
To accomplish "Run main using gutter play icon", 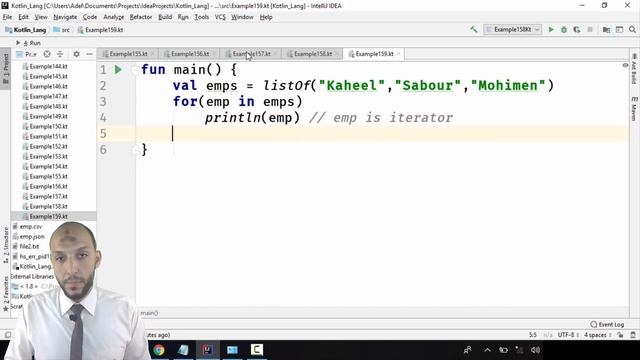I will [118, 70].
